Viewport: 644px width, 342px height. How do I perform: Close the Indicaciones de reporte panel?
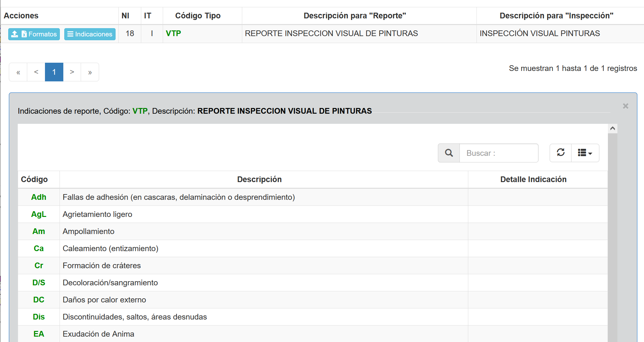[625, 106]
